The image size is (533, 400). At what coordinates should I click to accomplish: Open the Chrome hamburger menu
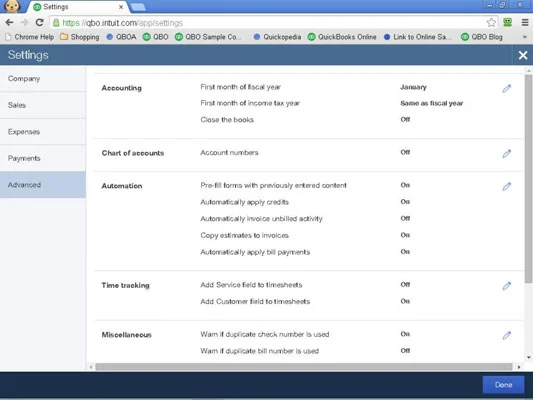(525, 23)
